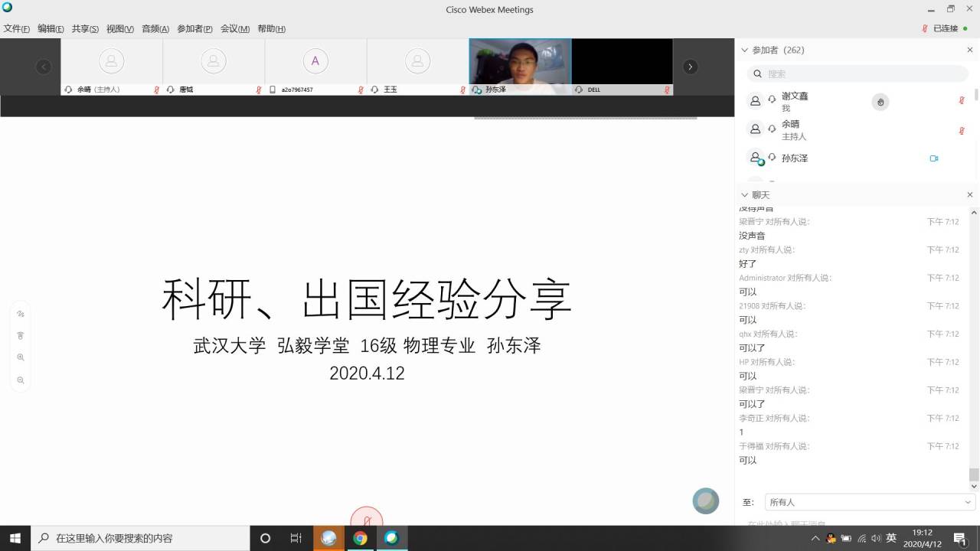980x551 pixels.
Task: Open the 共享(S) menu
Action: 85,29
